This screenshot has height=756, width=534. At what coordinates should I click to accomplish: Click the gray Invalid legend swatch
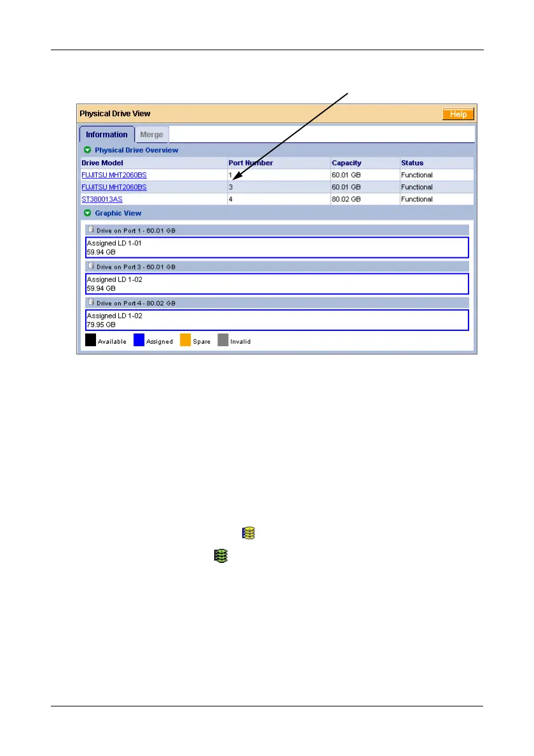coord(223,340)
